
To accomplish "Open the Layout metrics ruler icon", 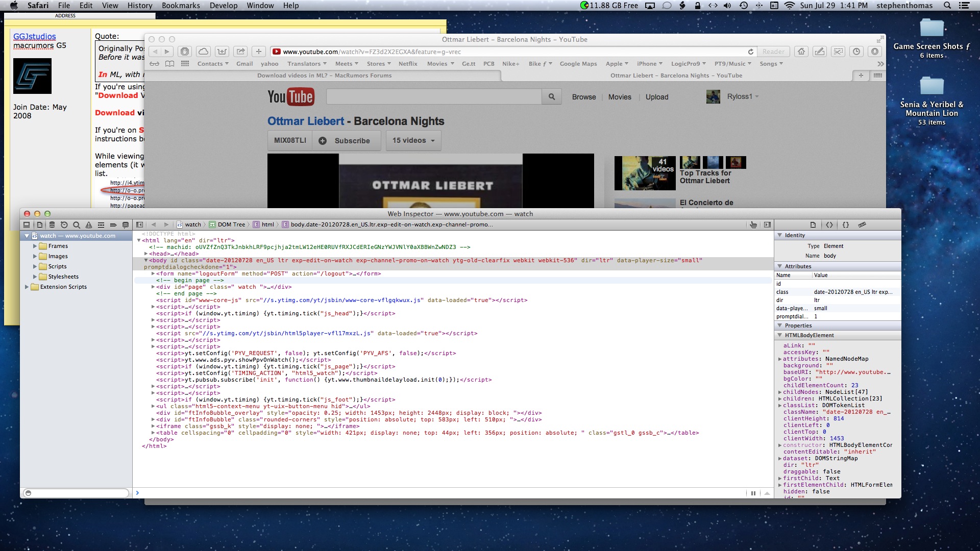I will pyautogui.click(x=862, y=224).
